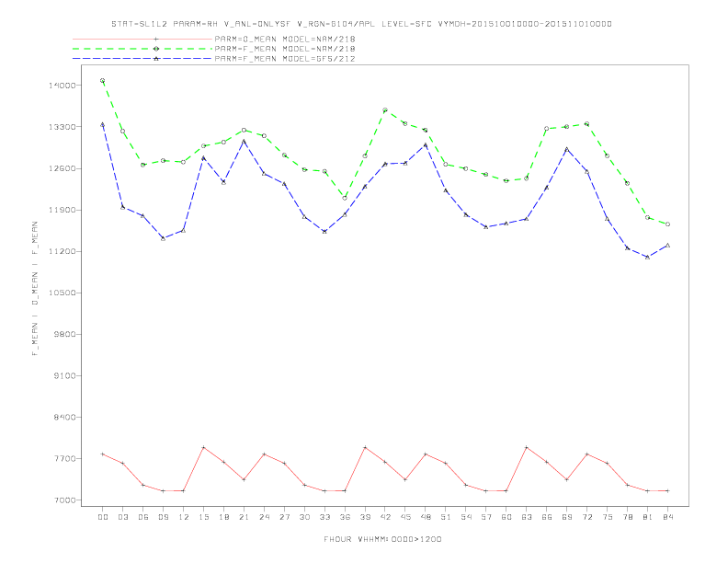
Task: Click x-axis tick label 03
Action: point(123,517)
